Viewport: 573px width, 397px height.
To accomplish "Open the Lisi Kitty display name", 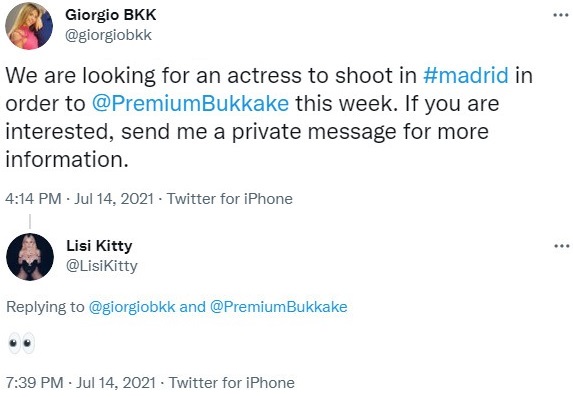I will tap(99, 246).
